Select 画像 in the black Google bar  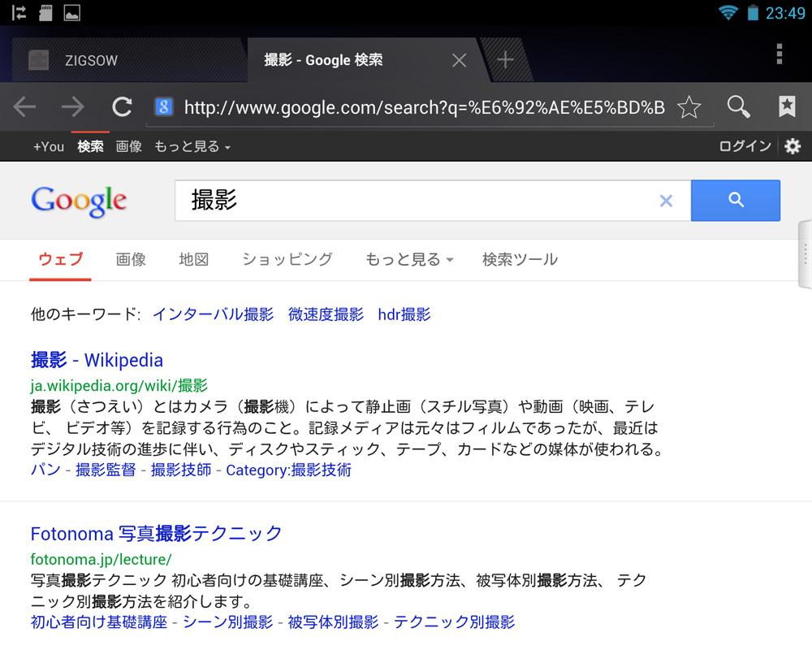coord(128,147)
